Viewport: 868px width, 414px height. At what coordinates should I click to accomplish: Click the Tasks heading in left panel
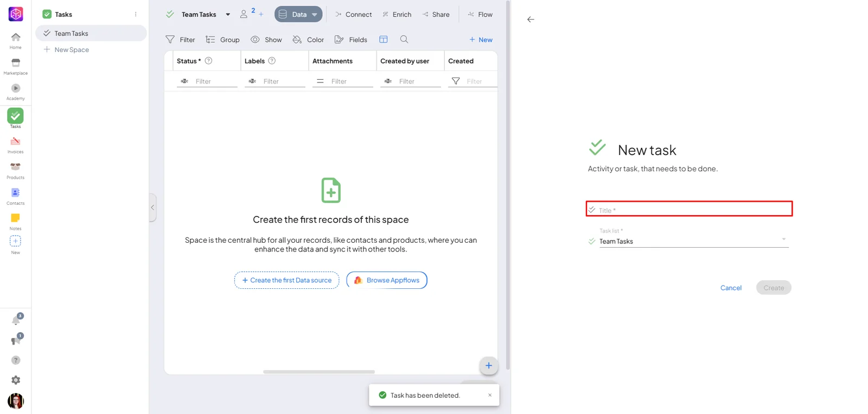click(x=63, y=15)
